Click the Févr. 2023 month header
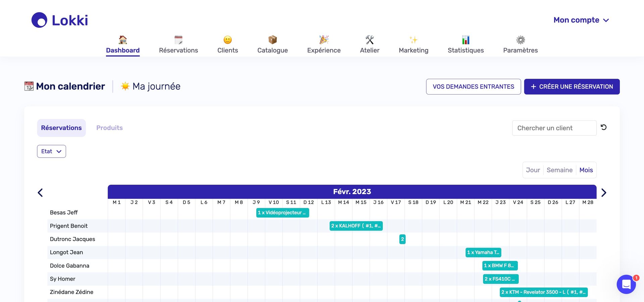644x302 pixels. click(x=352, y=191)
